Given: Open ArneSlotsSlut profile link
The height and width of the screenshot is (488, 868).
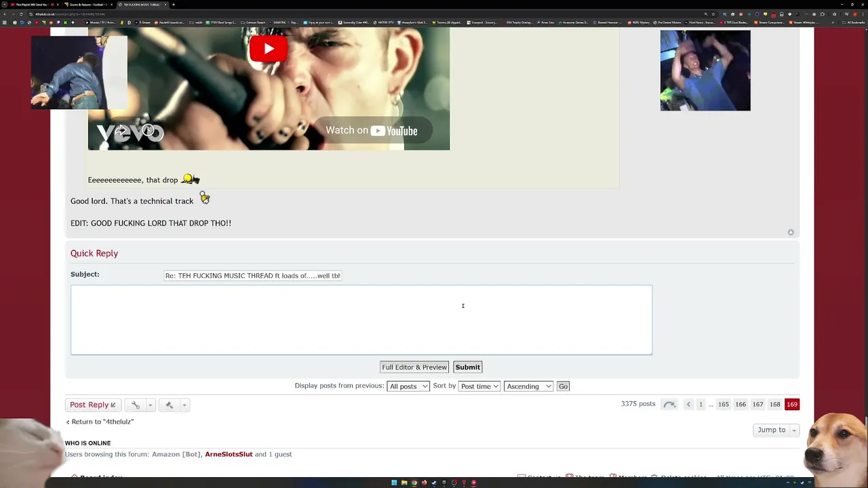Looking at the screenshot, I should click(x=229, y=454).
